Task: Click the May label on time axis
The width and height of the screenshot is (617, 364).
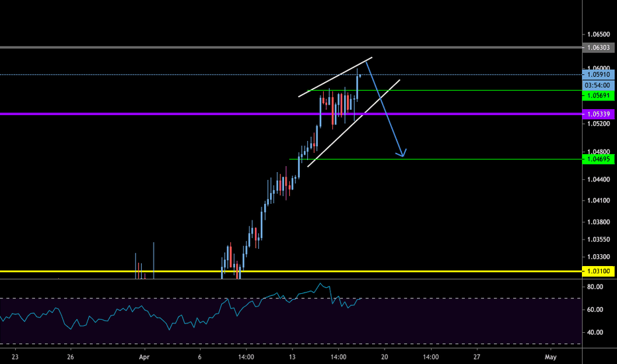Action: (551, 357)
